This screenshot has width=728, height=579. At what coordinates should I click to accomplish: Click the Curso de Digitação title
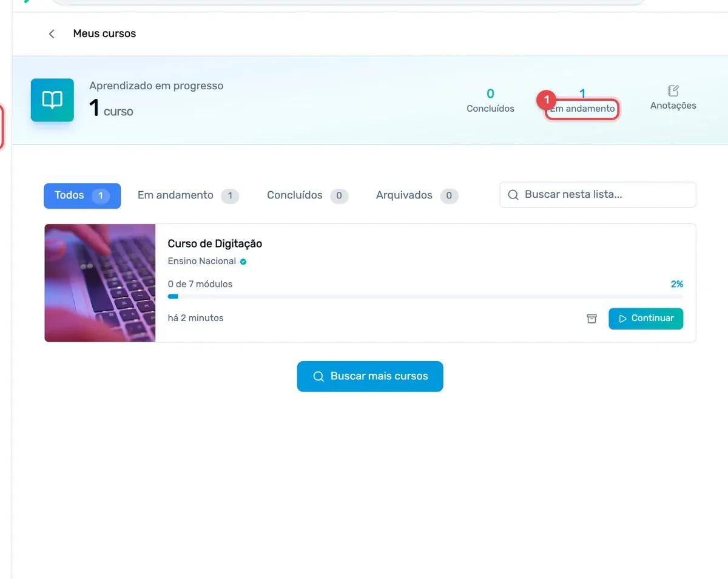pyautogui.click(x=215, y=244)
